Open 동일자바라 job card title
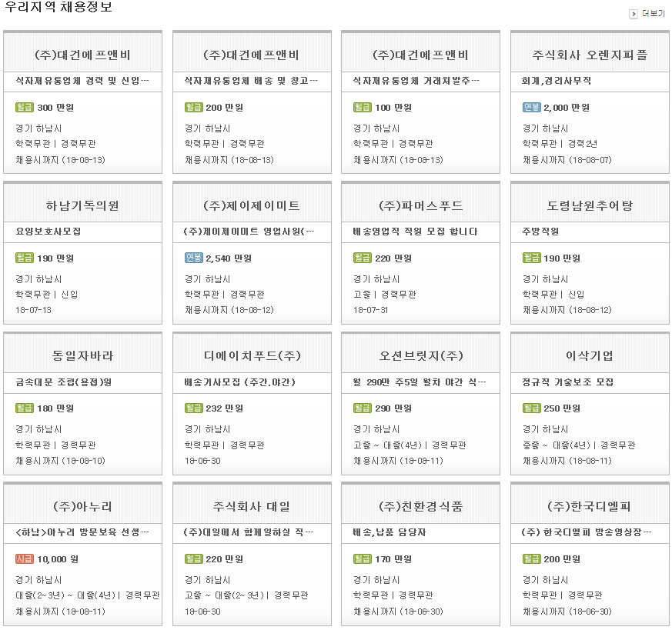 coord(82,356)
